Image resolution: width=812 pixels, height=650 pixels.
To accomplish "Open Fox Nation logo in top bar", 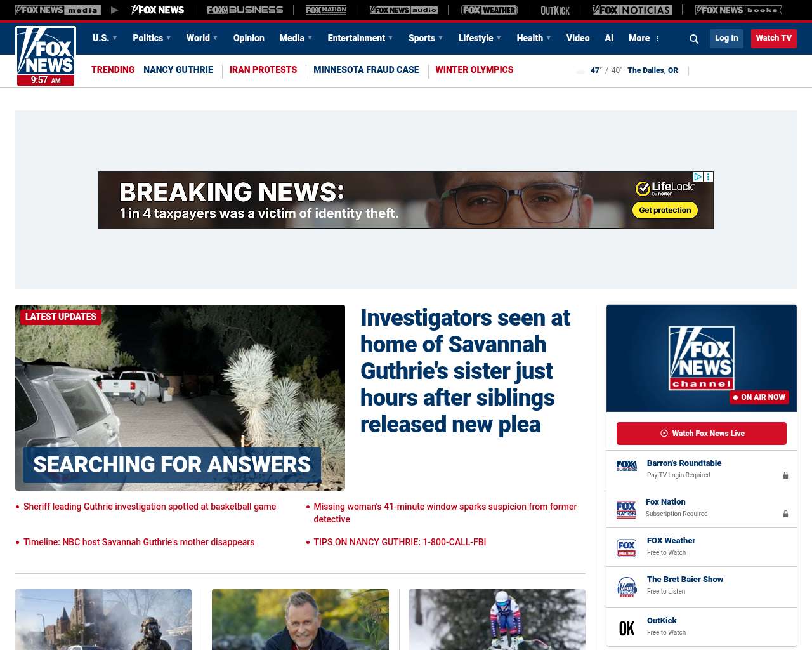I will 326,10.
